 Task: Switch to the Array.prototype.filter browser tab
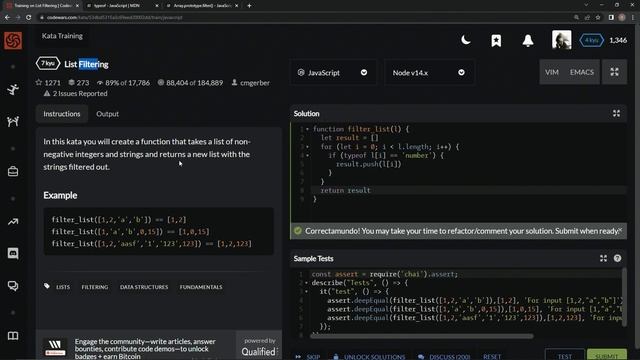(202, 6)
